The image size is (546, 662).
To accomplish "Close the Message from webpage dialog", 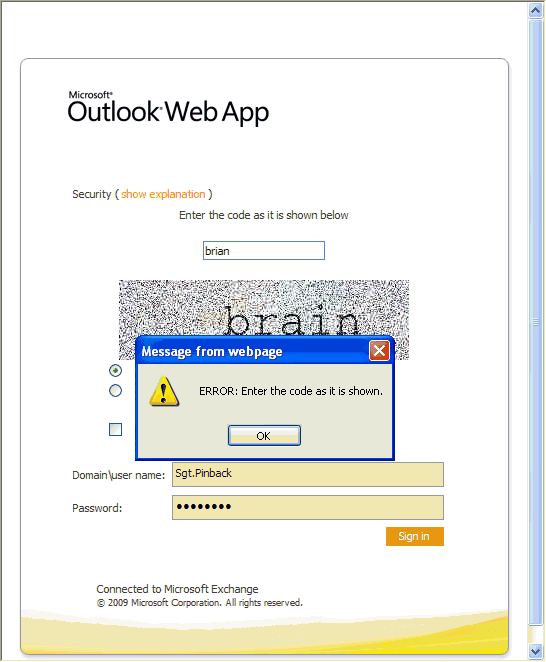I will coord(379,350).
